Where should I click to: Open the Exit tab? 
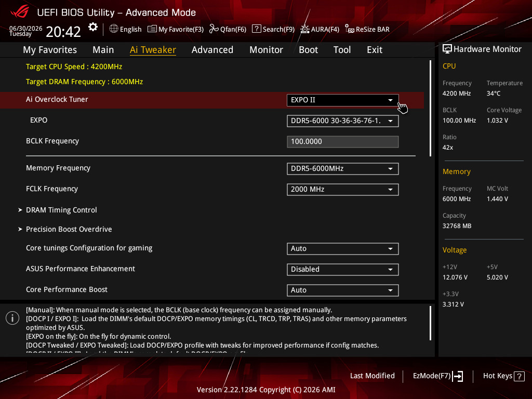(x=375, y=50)
